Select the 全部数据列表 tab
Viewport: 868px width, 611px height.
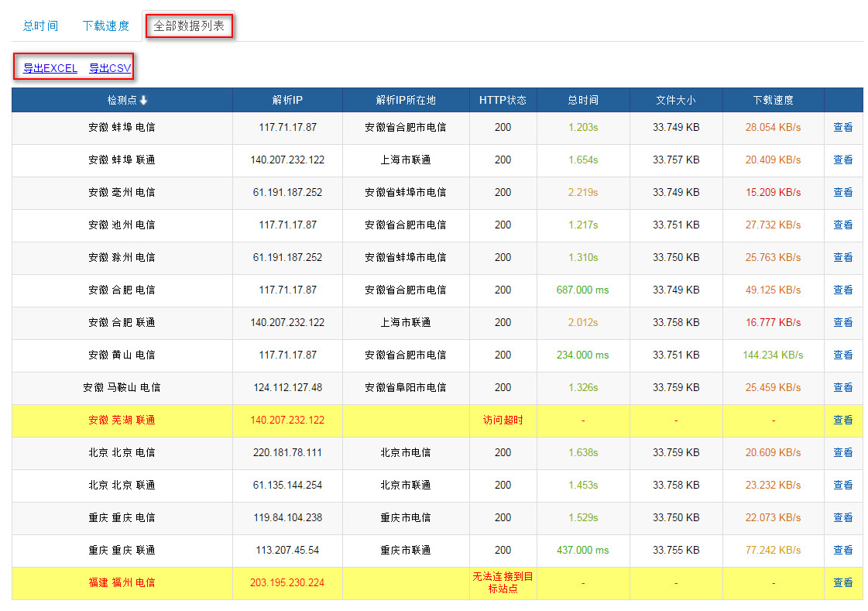189,26
